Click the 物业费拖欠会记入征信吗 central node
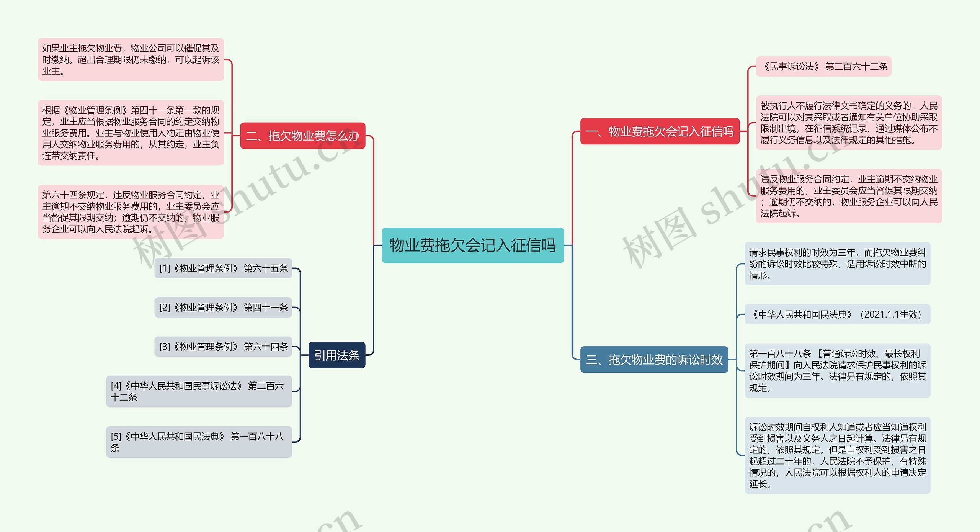 (x=458, y=255)
